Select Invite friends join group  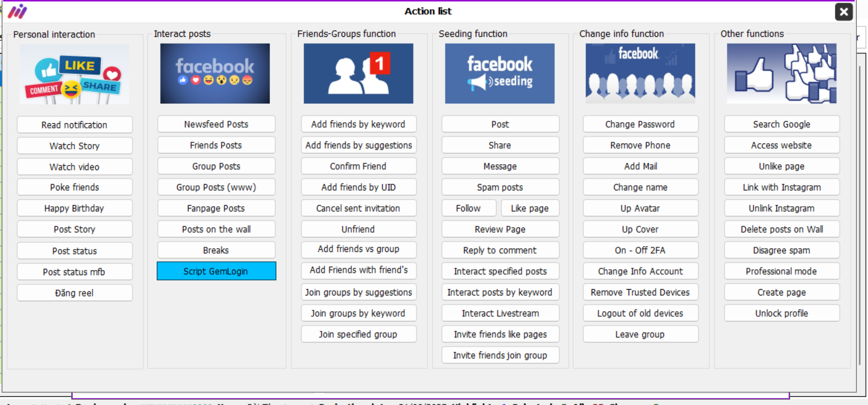pos(500,355)
